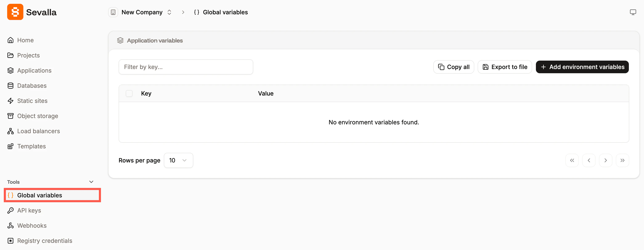Screen dimensions: 644x250
Task: Select Databases from the sidebar
Action: click(x=32, y=85)
